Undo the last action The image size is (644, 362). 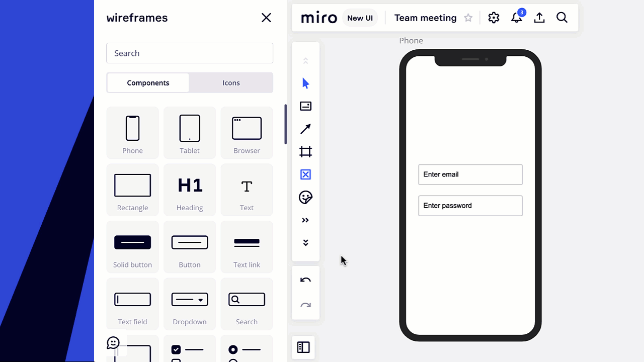pyautogui.click(x=305, y=280)
